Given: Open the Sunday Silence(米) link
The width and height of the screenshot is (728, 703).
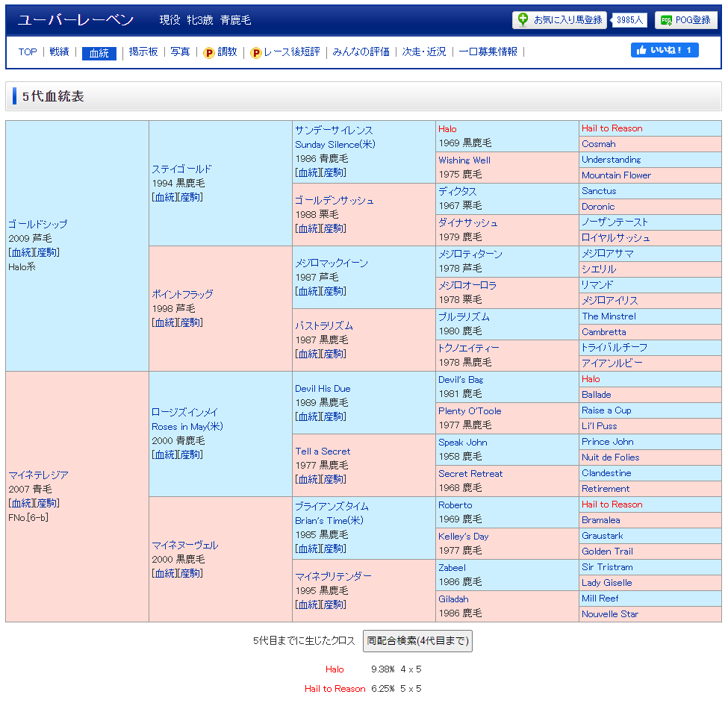Looking at the screenshot, I should [x=335, y=144].
